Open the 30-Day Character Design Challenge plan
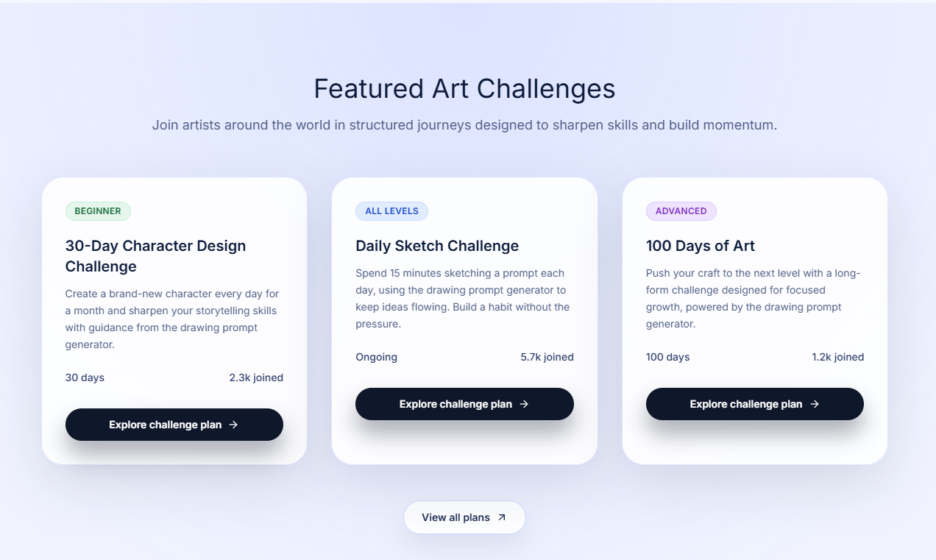The image size is (936, 560). [174, 425]
